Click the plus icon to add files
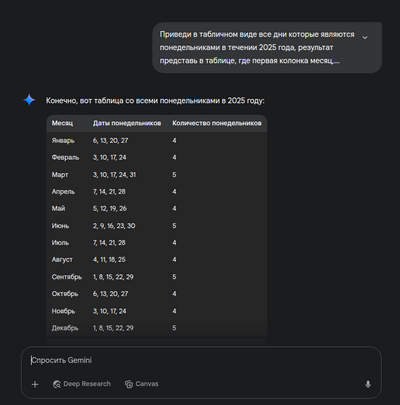This screenshot has height=405, width=400. [x=35, y=384]
